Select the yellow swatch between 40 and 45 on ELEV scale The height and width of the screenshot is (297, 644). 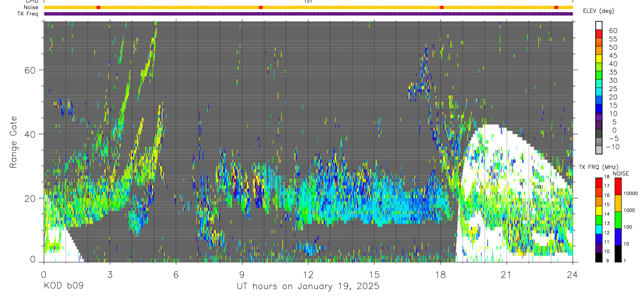pyautogui.click(x=599, y=59)
